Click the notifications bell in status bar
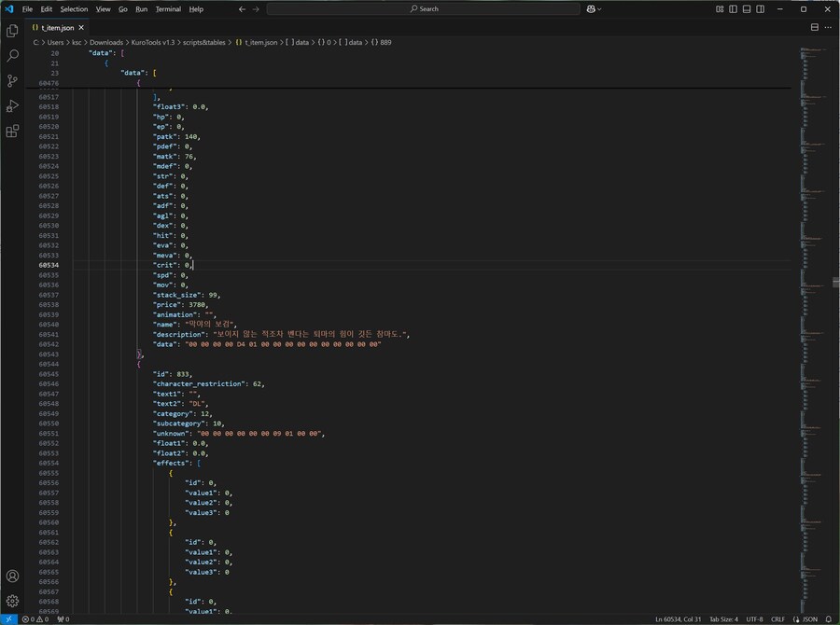This screenshot has height=625, width=840. [828, 618]
